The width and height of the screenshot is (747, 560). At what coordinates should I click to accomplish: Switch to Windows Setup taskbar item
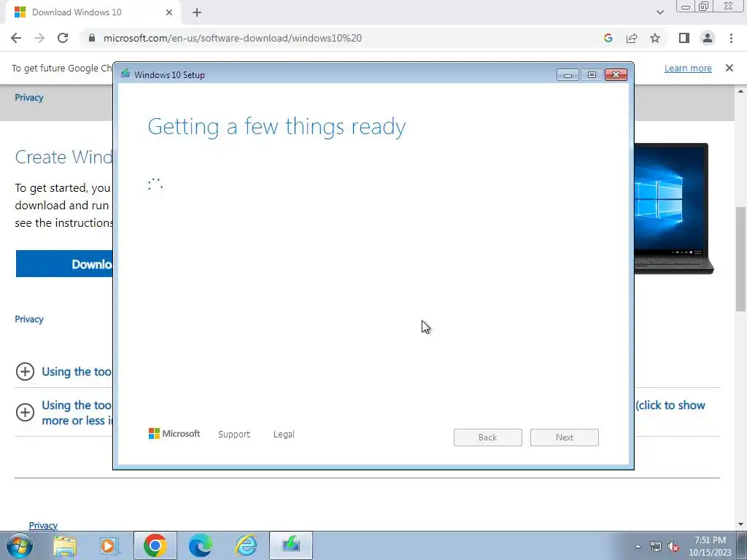[x=291, y=545]
